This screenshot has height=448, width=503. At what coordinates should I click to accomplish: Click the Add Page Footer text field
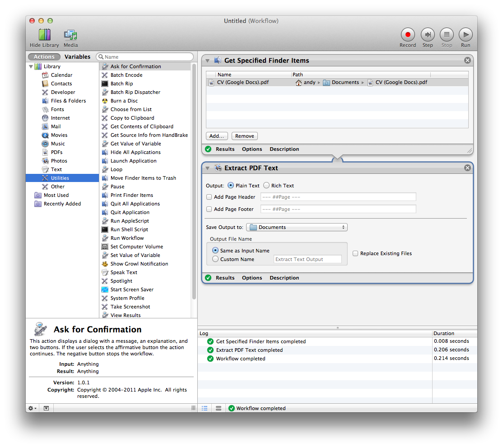[338, 209]
